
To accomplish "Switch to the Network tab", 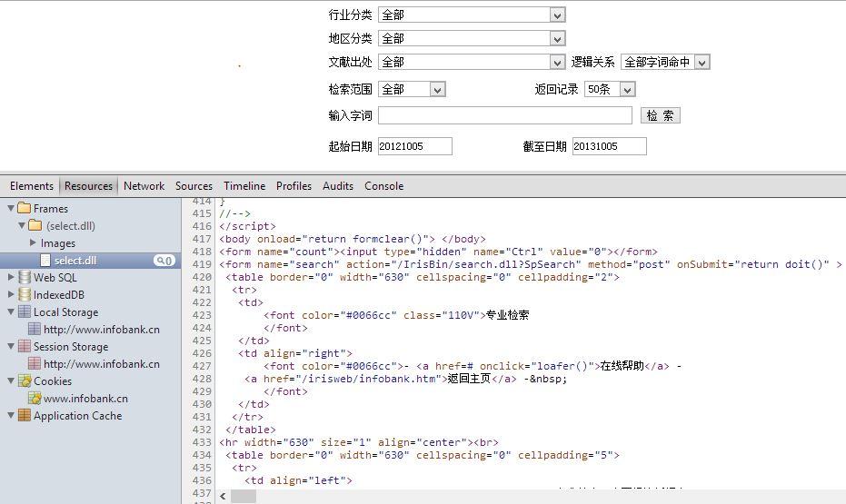I will [144, 186].
